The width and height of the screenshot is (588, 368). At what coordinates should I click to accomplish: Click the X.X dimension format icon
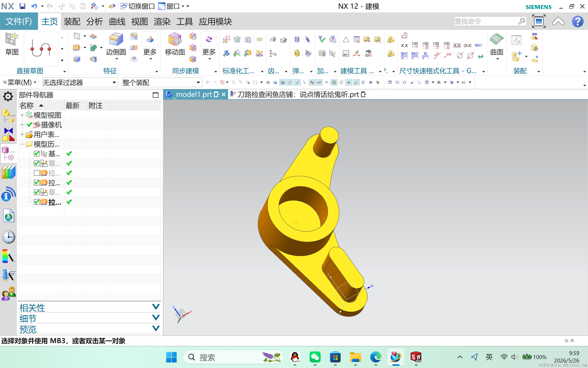point(404,46)
